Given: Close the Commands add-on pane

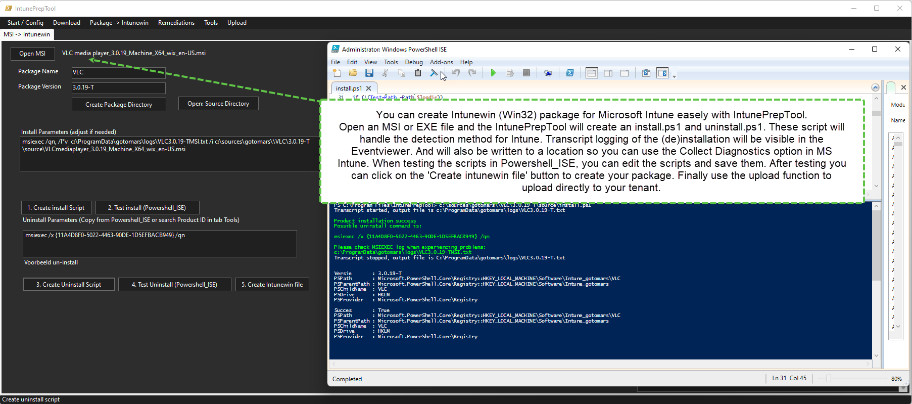Looking at the screenshot, I should tap(903, 87).
